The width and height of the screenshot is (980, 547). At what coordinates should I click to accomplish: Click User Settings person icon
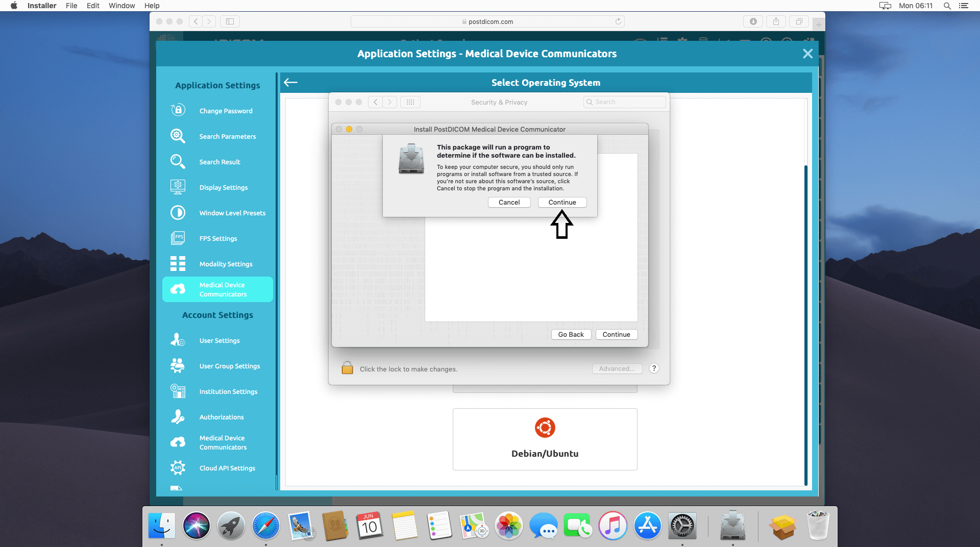178,340
